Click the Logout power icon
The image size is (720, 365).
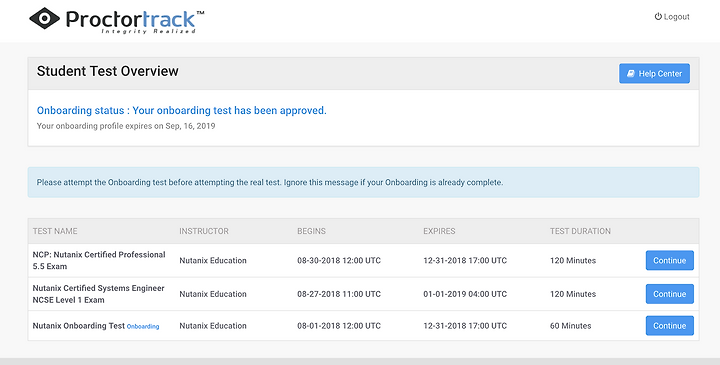(x=658, y=17)
